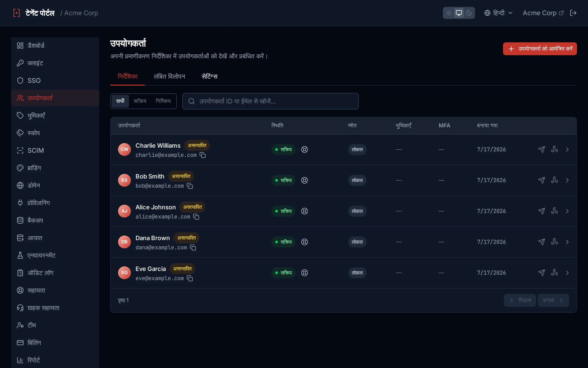Open SSO in the sidebar
The height and width of the screenshot is (368, 588).
[x=55, y=80]
